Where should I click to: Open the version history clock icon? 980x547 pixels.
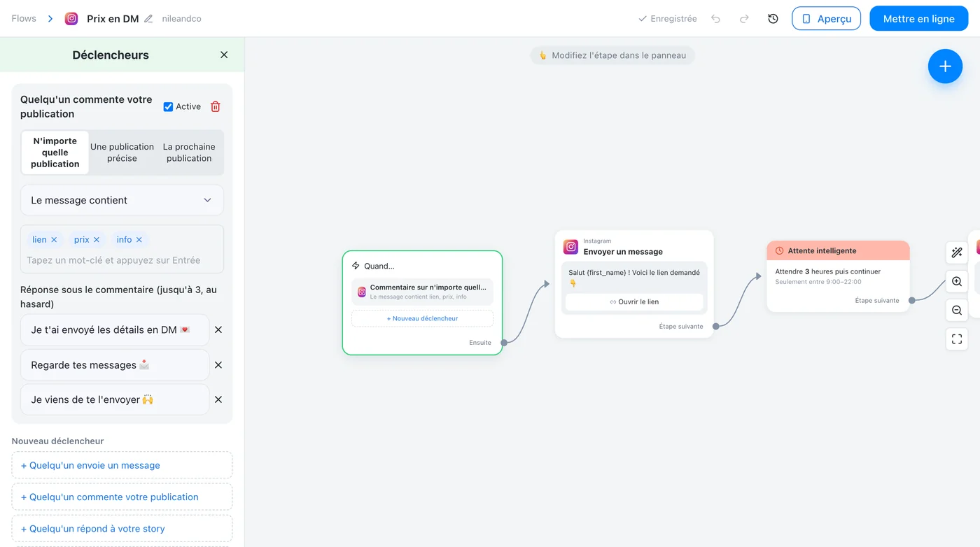(773, 19)
